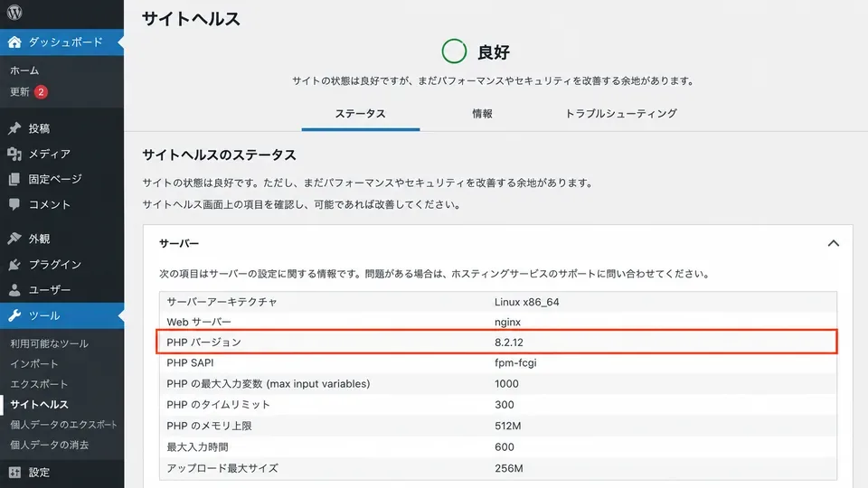
Task: Click the サーバーアーキテクチャ row label
Action: 222,302
